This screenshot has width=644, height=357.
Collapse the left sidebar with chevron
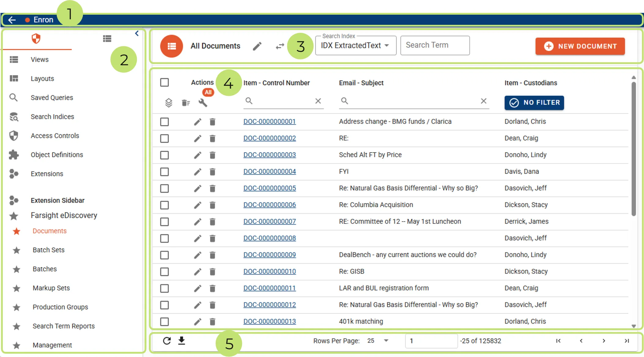(x=137, y=33)
